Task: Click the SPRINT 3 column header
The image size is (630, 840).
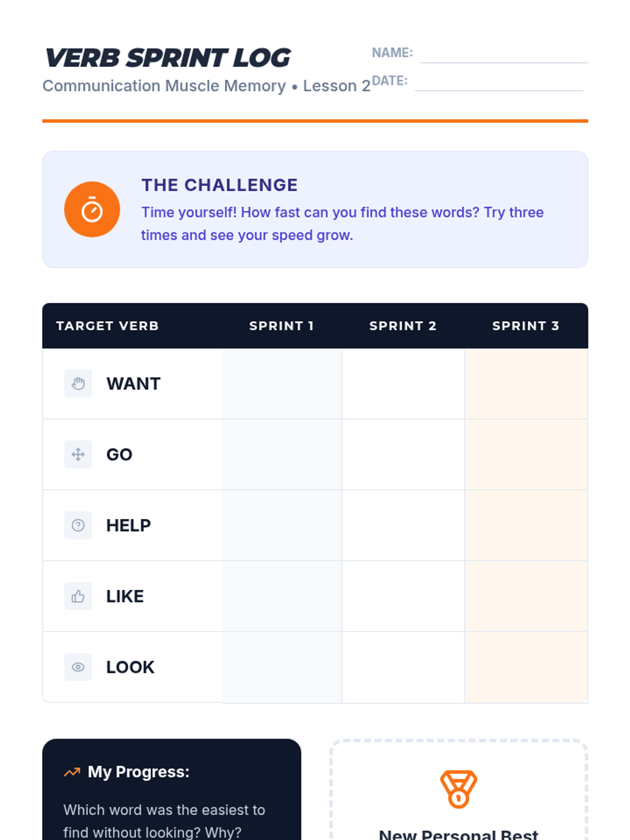Action: (x=526, y=326)
